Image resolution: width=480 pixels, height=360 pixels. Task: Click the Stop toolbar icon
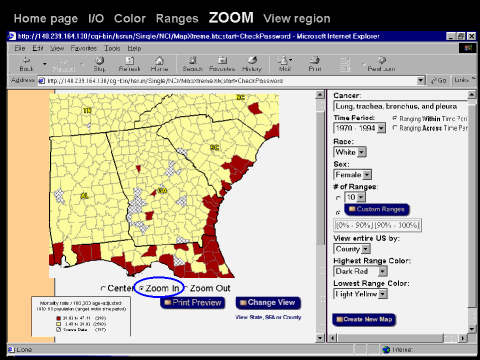pos(99,60)
